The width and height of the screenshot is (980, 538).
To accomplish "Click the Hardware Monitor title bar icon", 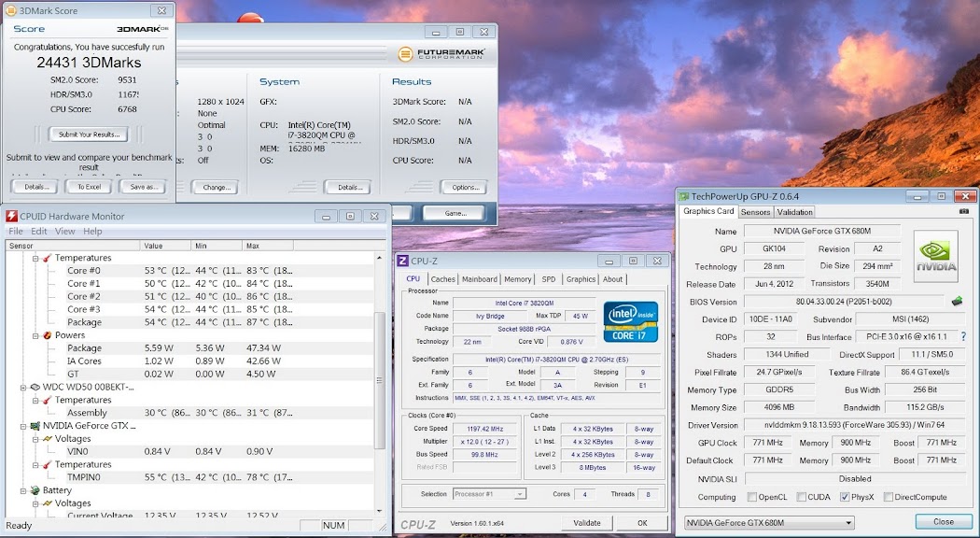I will (x=11, y=217).
